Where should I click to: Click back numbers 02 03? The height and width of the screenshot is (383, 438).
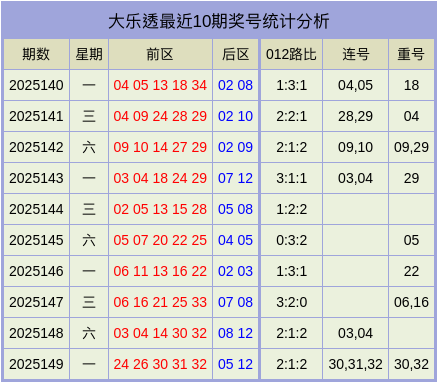tap(235, 271)
